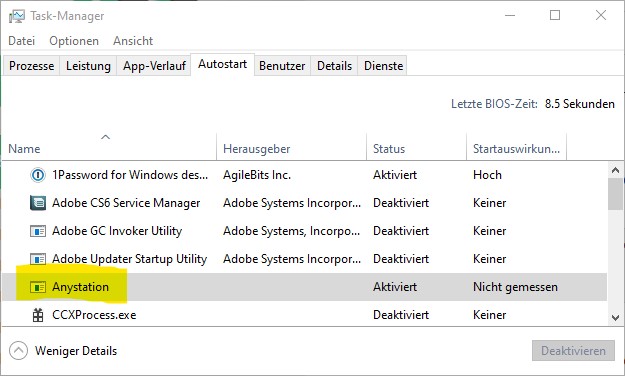Click Keiner impact of Adobe GC Invoker Utility

(489, 231)
